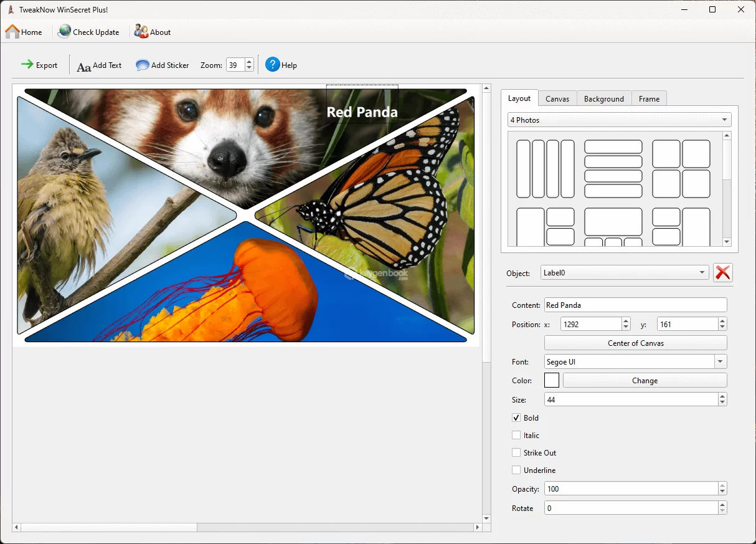
Task: Open the Segoe UI font dropdown
Action: (721, 362)
